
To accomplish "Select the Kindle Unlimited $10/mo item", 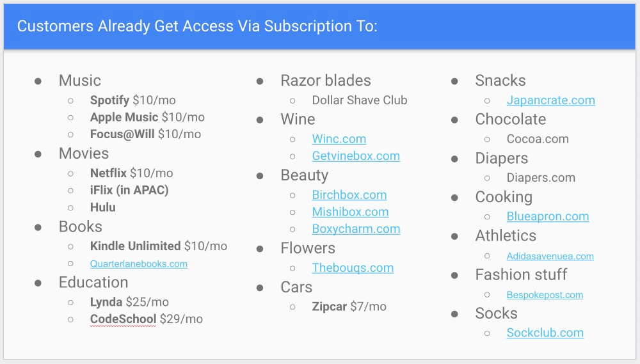I will coord(158,246).
